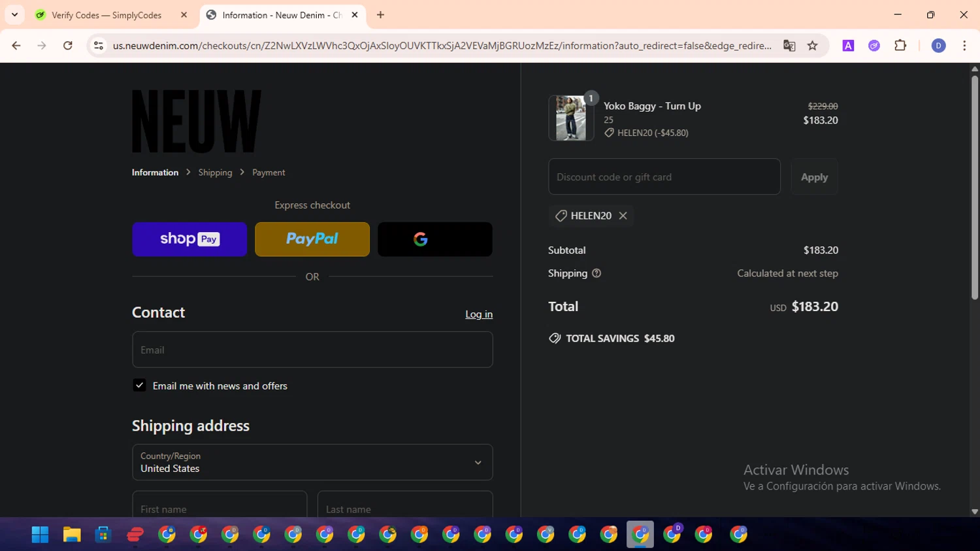Click the scrollbar up arrow
Viewport: 980px width, 551px height.
[974, 69]
